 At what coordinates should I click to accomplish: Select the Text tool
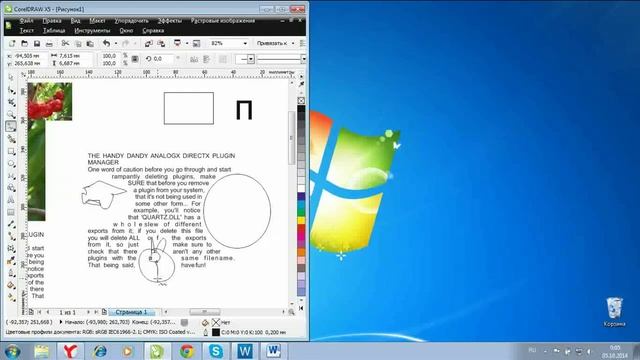pyautogui.click(x=11, y=200)
